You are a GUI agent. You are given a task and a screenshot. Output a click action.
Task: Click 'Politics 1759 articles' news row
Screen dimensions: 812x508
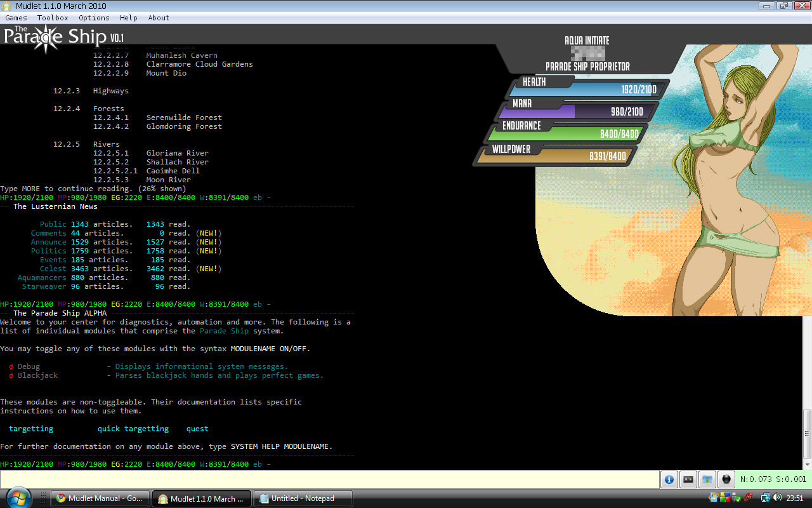point(126,251)
